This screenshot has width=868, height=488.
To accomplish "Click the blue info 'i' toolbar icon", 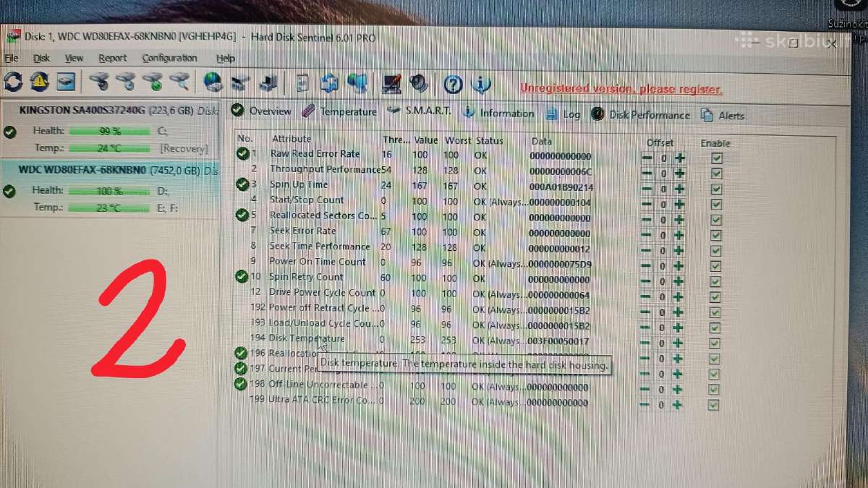I will pyautogui.click(x=481, y=85).
